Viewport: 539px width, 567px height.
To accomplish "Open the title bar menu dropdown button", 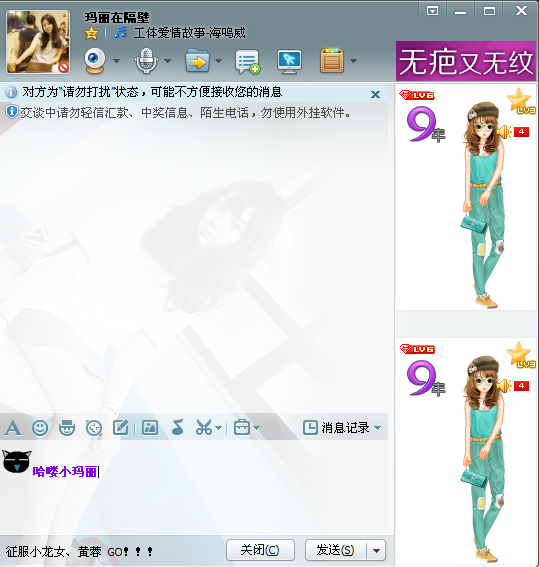I will click(x=432, y=11).
